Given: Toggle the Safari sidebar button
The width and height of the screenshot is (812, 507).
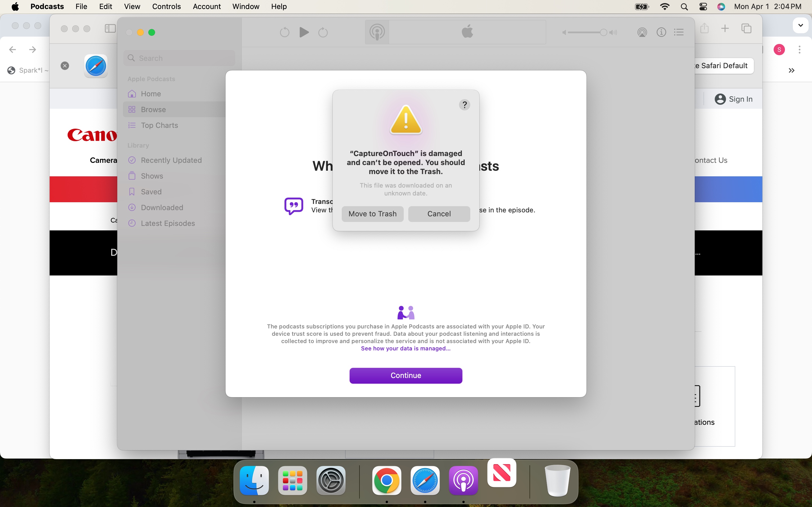Looking at the screenshot, I should coord(110,28).
